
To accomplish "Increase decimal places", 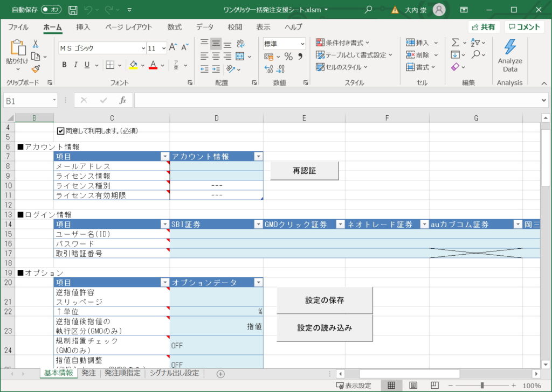I will click(268, 69).
